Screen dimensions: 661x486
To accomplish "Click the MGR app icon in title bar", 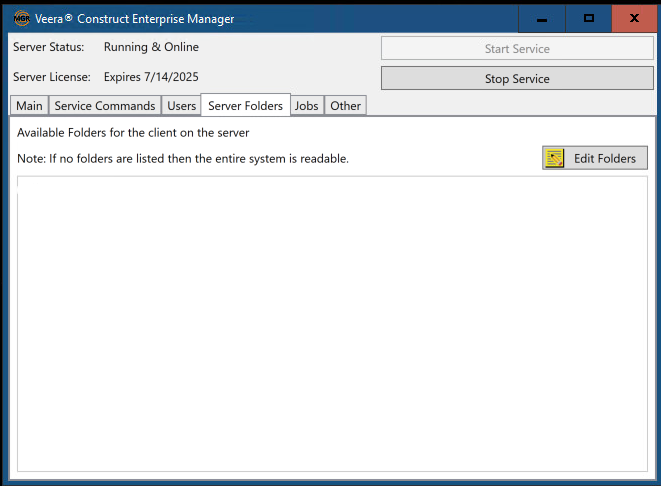I will coord(21,19).
